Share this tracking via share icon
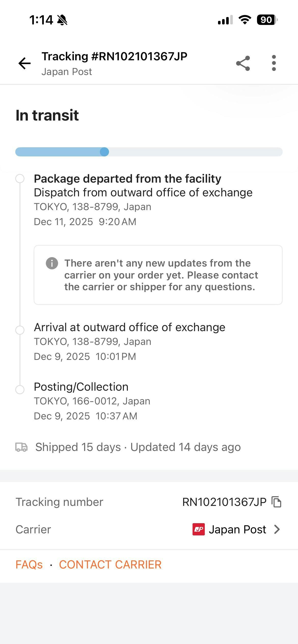 243,63
